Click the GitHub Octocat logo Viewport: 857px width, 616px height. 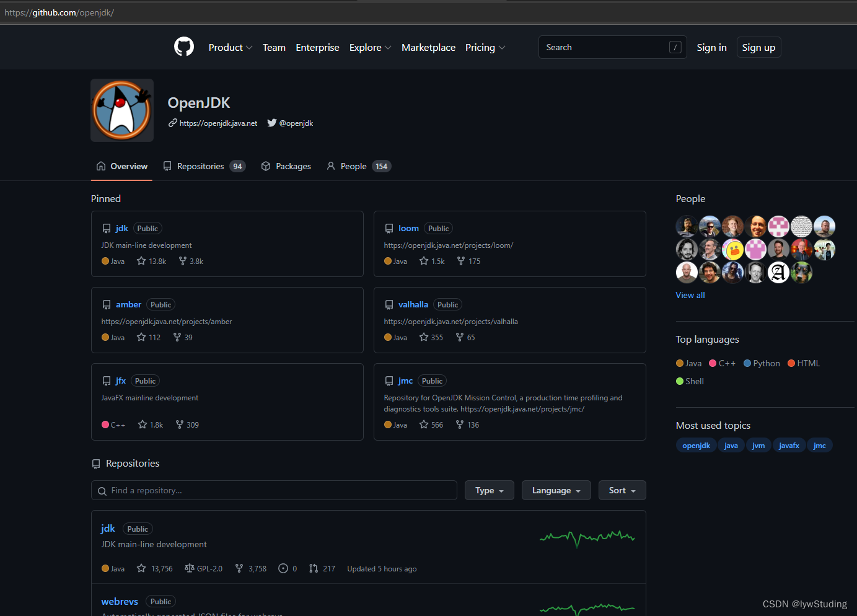(x=184, y=47)
